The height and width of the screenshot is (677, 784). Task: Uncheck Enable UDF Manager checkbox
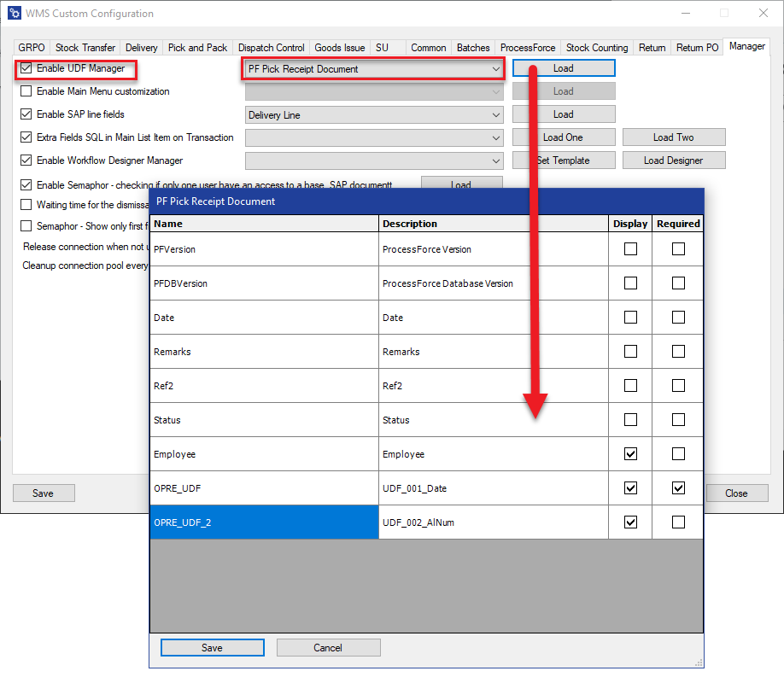[26, 68]
